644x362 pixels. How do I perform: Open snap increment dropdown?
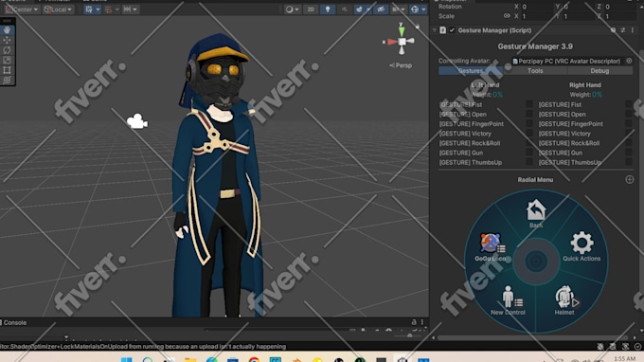tap(130, 9)
